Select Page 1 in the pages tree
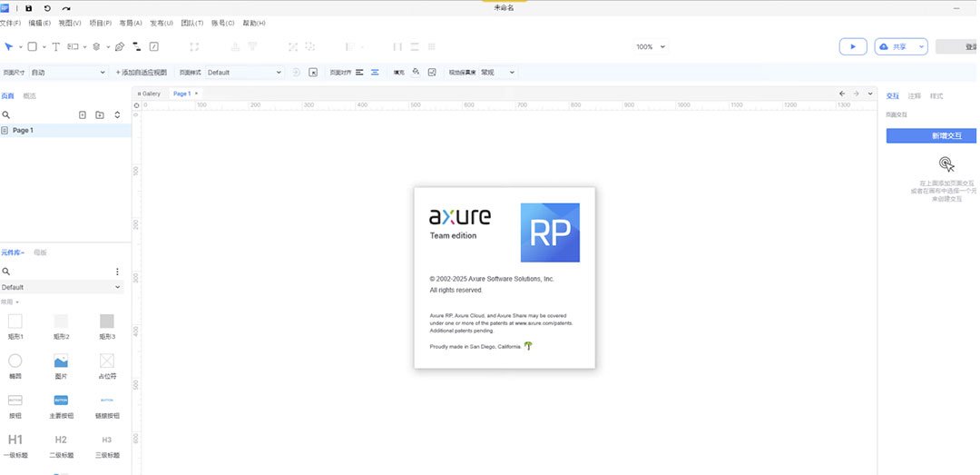The width and height of the screenshot is (980, 475). click(x=65, y=130)
